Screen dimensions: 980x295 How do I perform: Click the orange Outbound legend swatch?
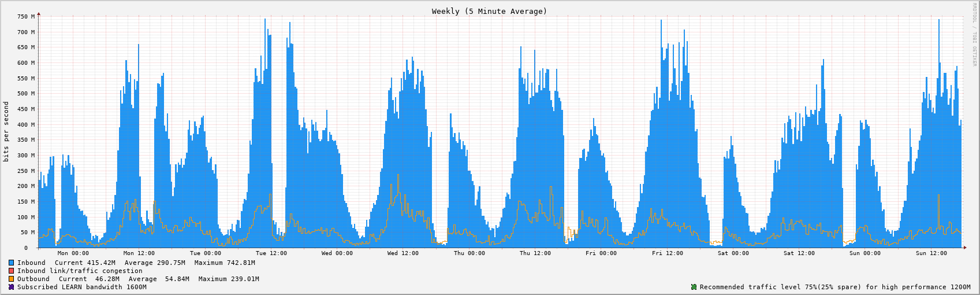[x=11, y=279]
